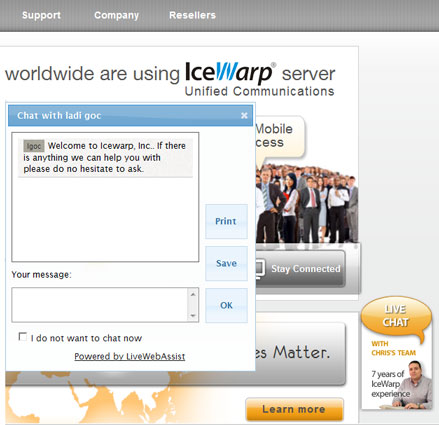
Task: Close the Chat with ladi goc dialog
Action: (244, 116)
